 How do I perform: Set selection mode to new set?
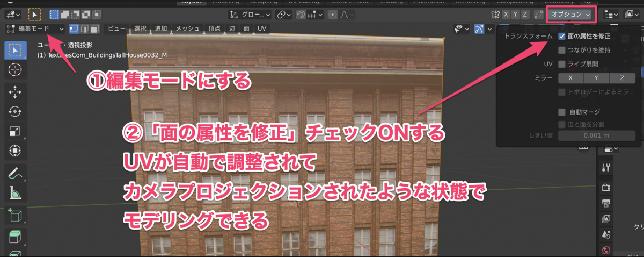pyautogui.click(x=55, y=15)
